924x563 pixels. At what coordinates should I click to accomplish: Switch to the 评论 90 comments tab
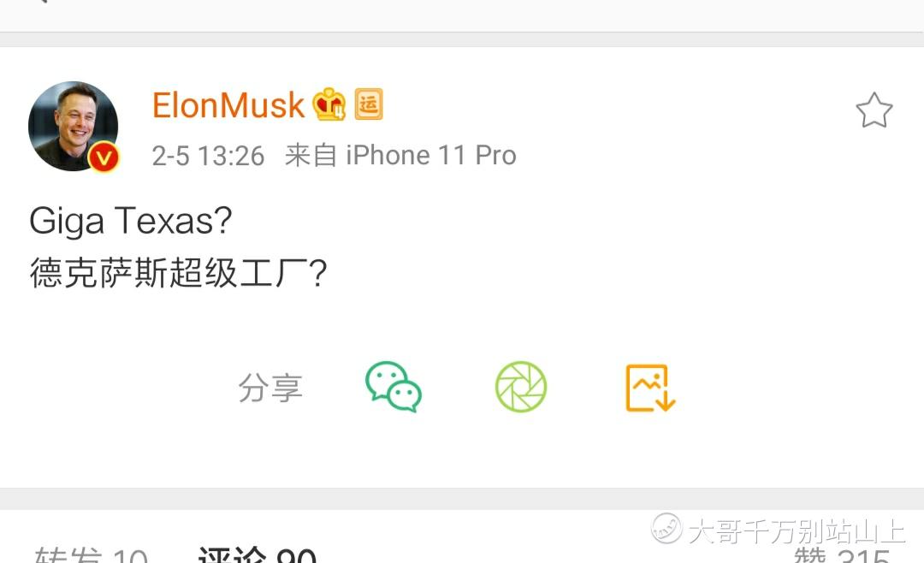257,554
